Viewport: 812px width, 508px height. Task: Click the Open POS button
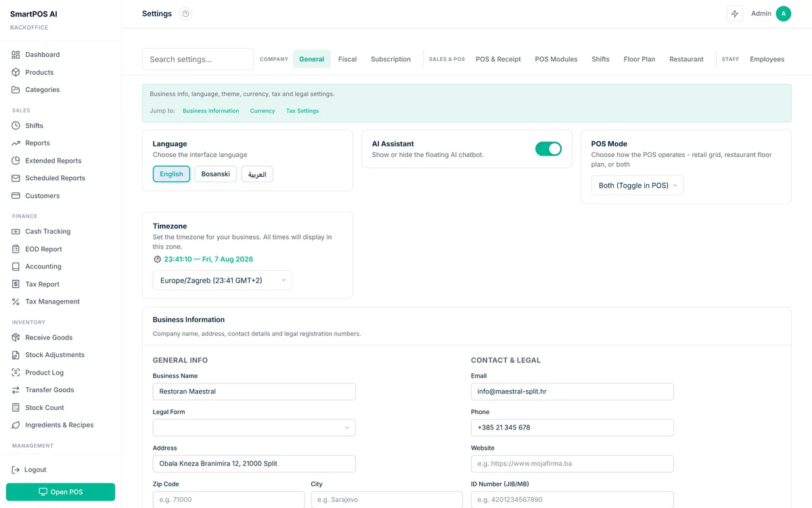pos(60,492)
